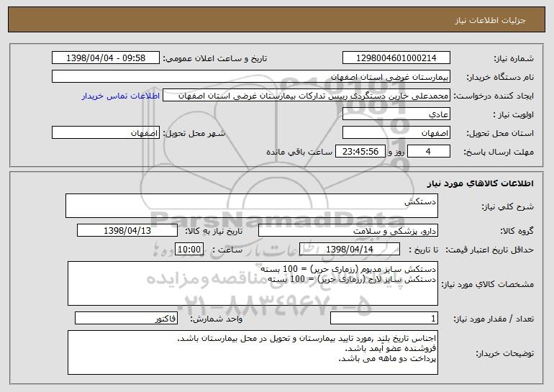Click the label شهر محل تحویل
554x392 pixels.
point(194,134)
